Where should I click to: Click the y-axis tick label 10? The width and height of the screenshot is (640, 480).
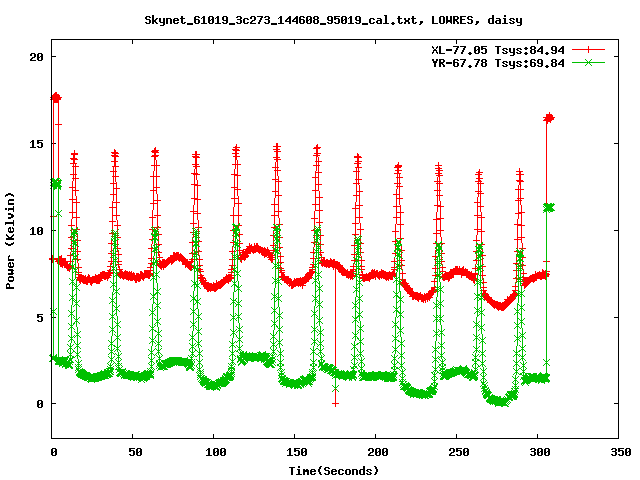point(35,230)
